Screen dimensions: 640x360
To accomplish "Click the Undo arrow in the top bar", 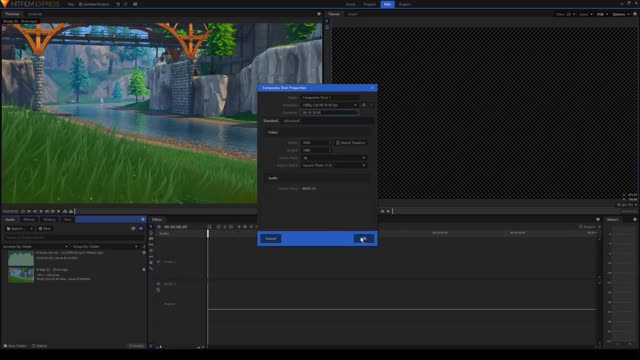I will (x=118, y=4).
